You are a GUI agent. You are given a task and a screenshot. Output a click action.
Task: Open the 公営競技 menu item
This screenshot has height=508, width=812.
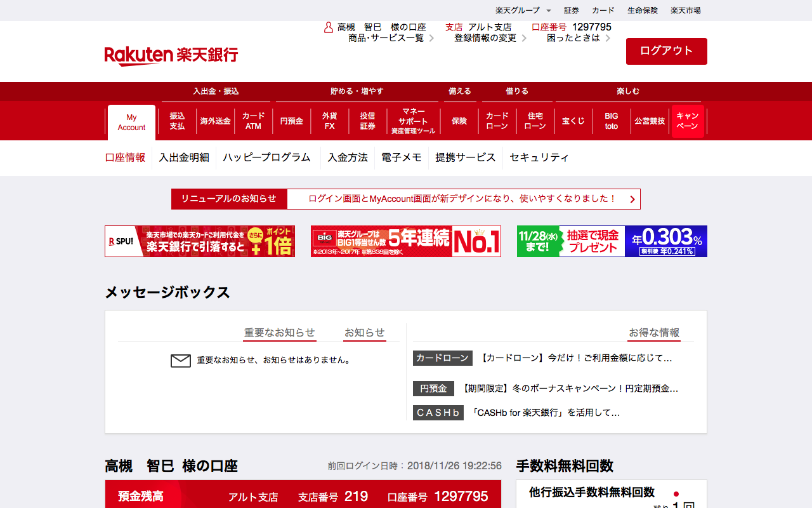pos(650,121)
